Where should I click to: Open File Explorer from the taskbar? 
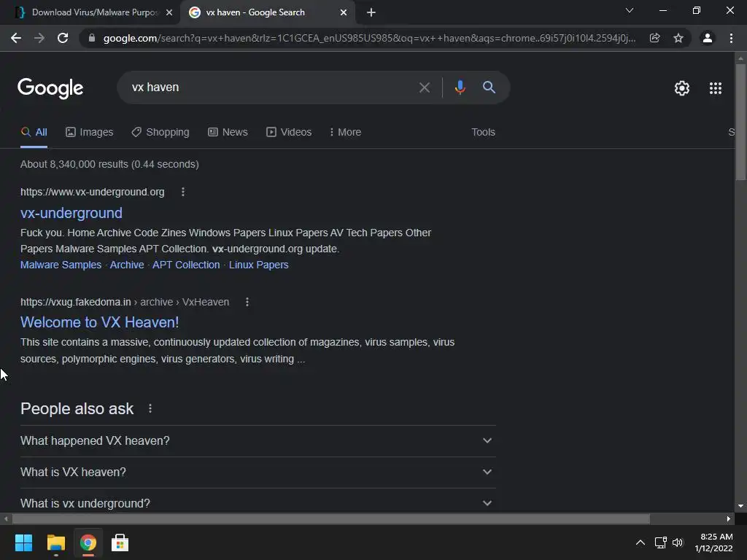(55, 542)
